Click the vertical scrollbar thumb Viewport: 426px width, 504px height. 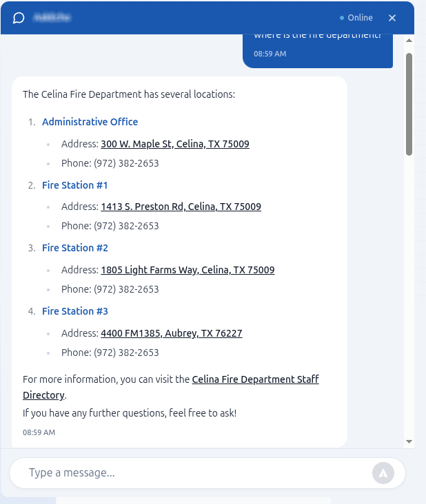[409, 105]
